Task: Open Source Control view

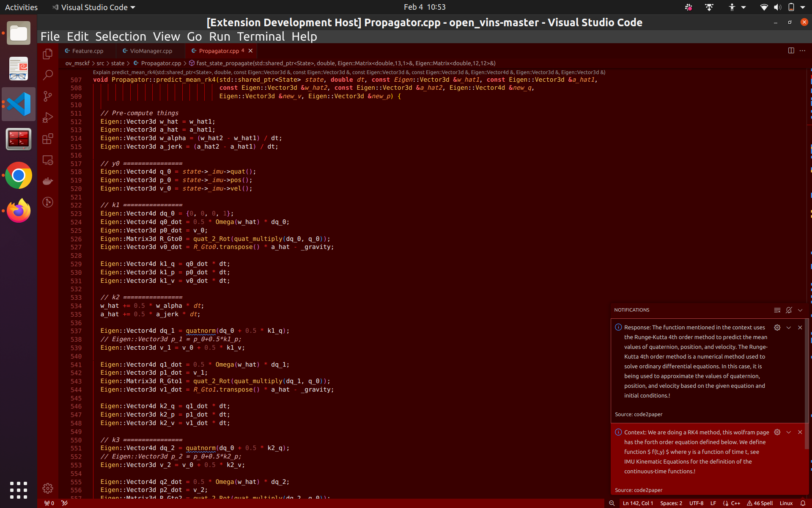Action: click(48, 96)
